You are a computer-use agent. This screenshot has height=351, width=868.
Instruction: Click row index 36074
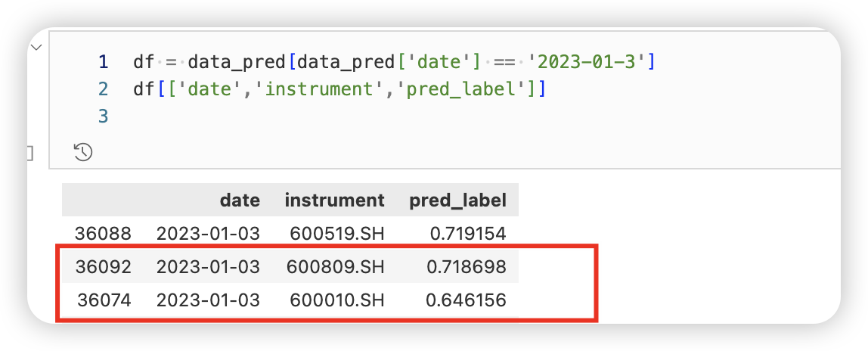[x=104, y=300]
